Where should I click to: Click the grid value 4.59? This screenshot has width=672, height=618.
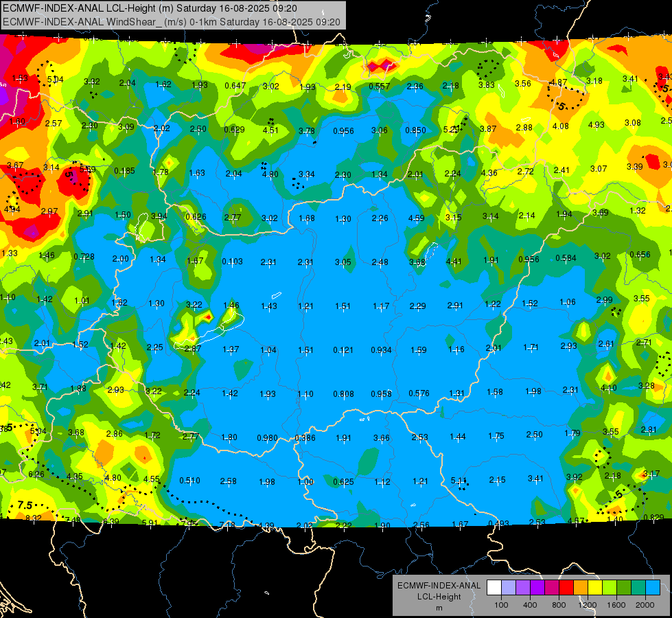[x=417, y=218]
